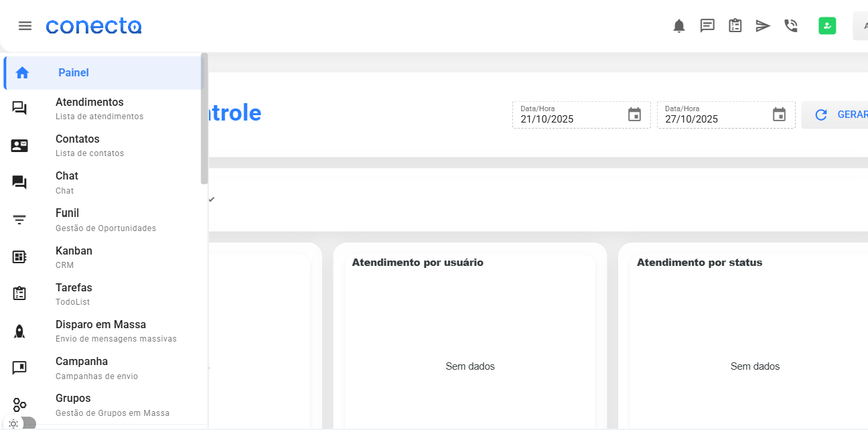The width and height of the screenshot is (868, 430).
Task: Click the start date field showing 21/10/2025
Action: (569, 119)
